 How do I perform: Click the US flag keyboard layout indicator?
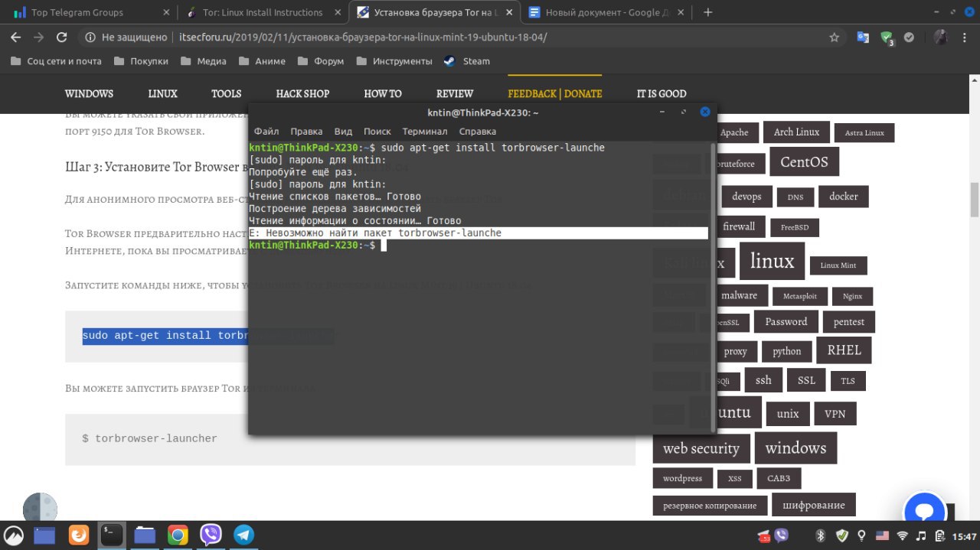[x=882, y=535]
